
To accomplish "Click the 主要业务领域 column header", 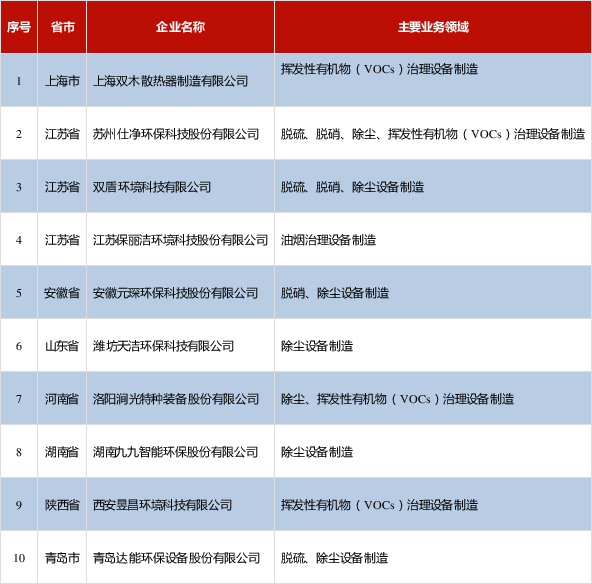I will click(433, 27).
